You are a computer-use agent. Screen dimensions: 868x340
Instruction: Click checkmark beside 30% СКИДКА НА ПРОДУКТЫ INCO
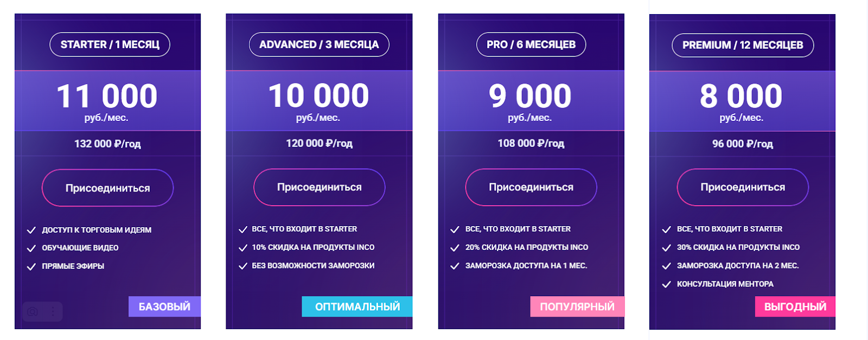pyautogui.click(x=667, y=247)
